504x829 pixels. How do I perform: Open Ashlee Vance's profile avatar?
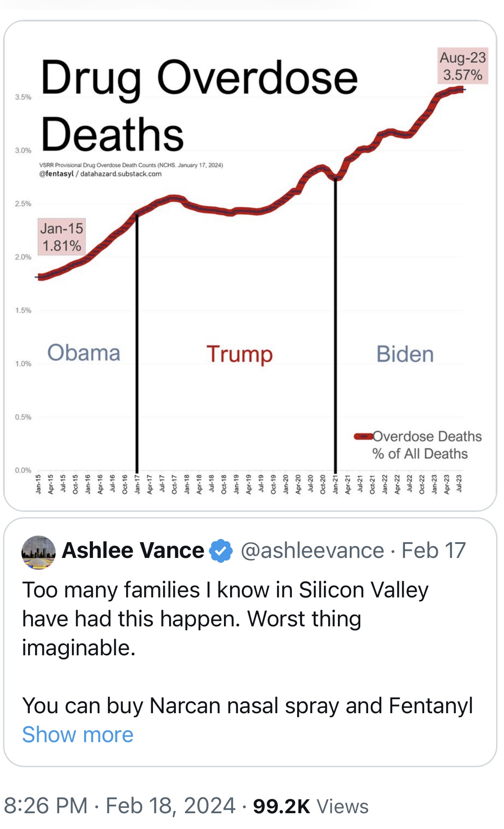click(x=39, y=552)
